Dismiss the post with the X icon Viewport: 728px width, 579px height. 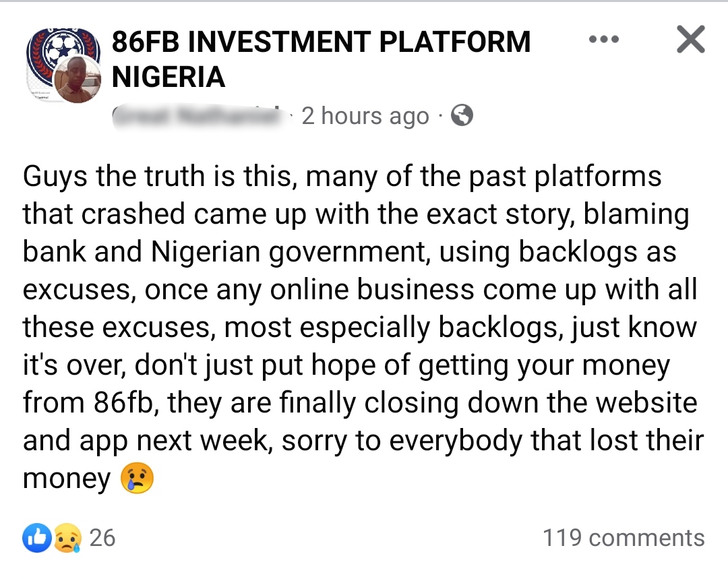point(690,39)
